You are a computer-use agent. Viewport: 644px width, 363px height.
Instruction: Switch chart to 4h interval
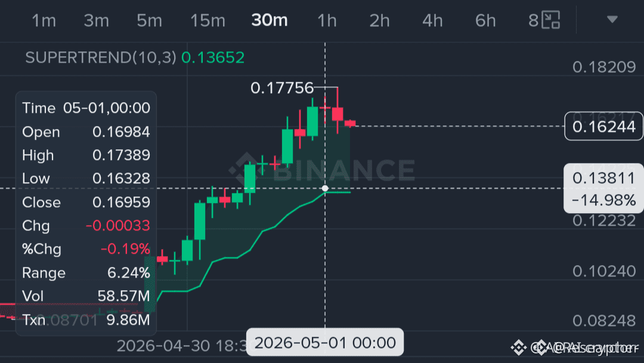432,20
